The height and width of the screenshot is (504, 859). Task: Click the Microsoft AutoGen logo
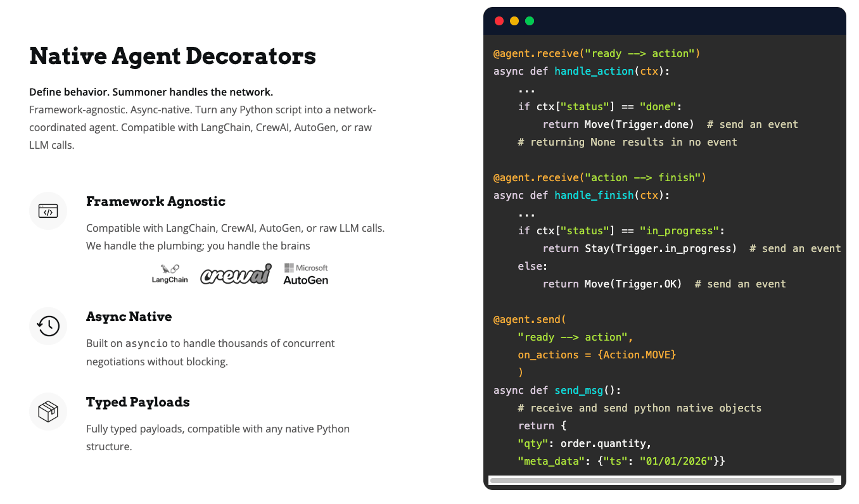click(x=305, y=274)
